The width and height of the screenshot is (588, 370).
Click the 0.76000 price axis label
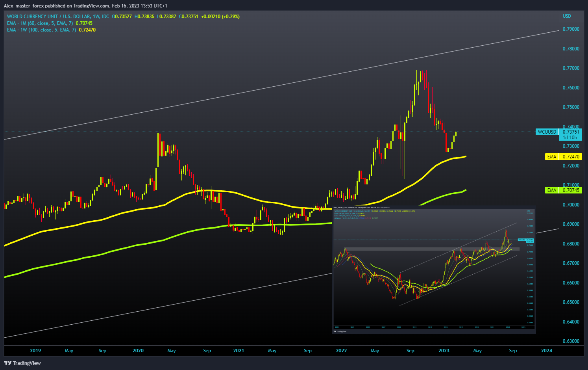coord(571,88)
